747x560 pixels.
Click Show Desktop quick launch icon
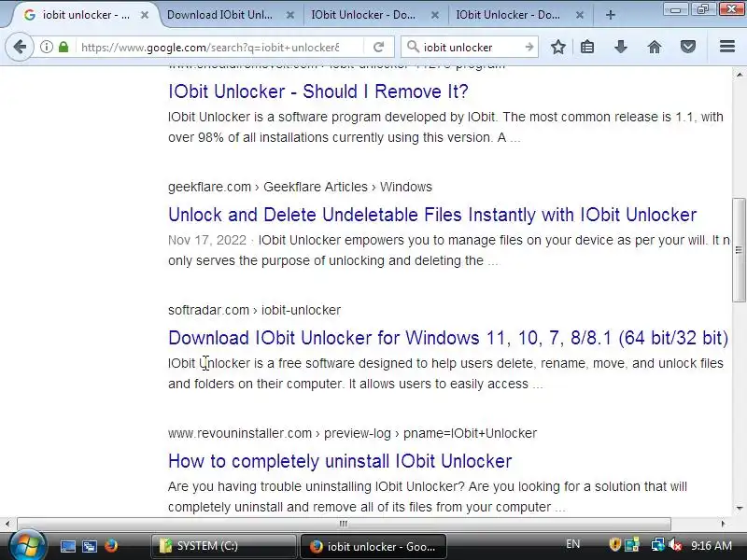[x=67, y=546]
